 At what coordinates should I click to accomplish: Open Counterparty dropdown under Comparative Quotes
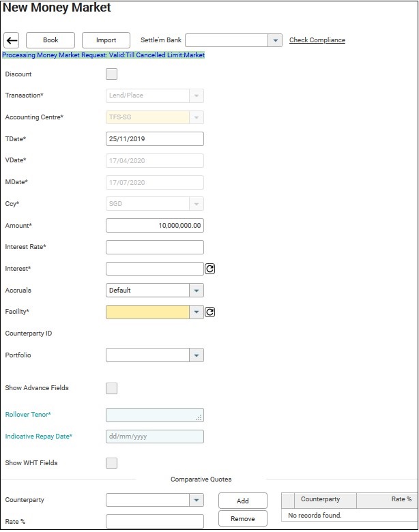point(197,500)
